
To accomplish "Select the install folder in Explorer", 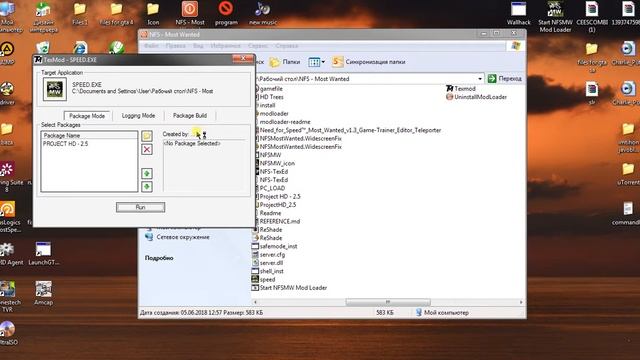I will 265,105.
